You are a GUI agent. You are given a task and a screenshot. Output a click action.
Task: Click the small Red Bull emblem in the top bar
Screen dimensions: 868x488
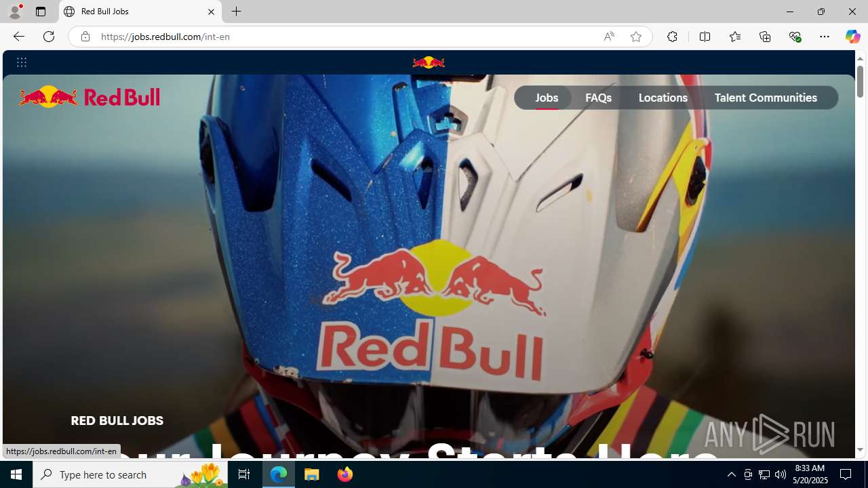tap(429, 62)
